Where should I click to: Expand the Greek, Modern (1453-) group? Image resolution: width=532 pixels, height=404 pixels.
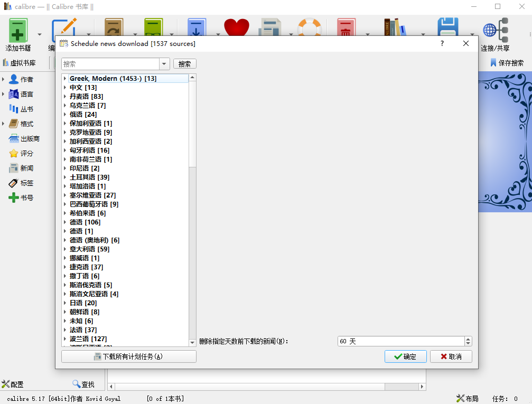point(65,78)
